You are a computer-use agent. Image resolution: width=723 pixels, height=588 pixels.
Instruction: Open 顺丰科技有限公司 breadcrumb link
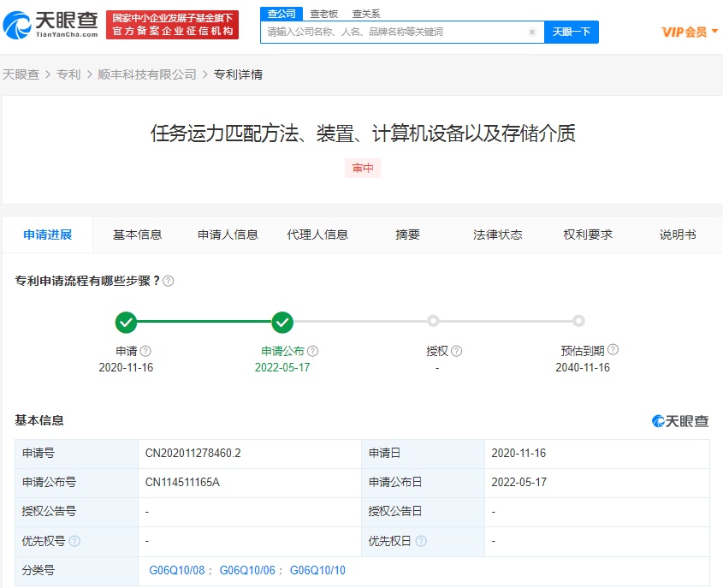pyautogui.click(x=147, y=74)
